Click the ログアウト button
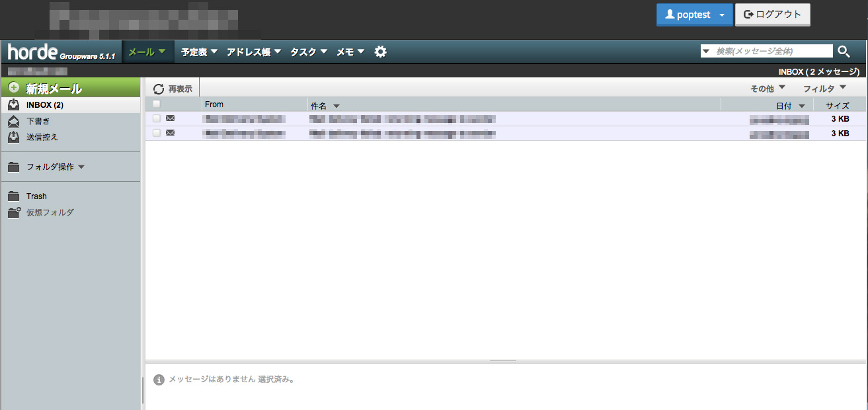The height and width of the screenshot is (410, 868). coord(772,15)
